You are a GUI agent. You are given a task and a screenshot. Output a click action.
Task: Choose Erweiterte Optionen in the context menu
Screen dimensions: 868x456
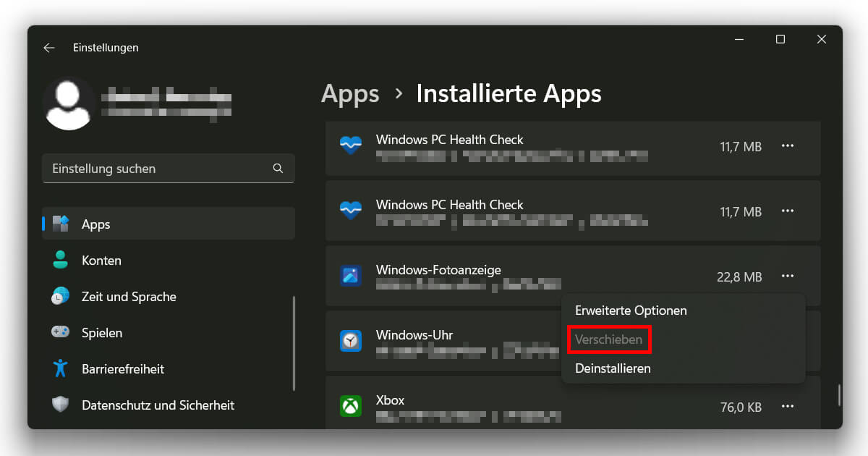629,310
